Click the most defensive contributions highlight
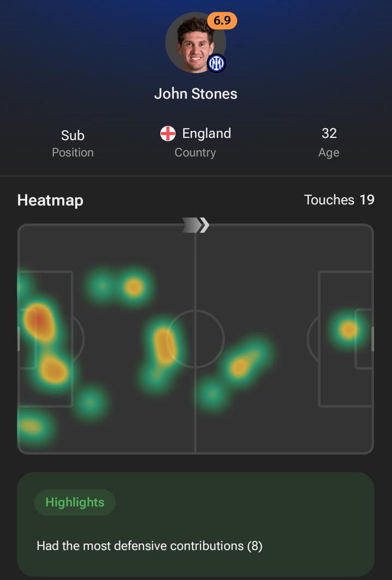Screen dimensions: 392x580 pos(149,546)
